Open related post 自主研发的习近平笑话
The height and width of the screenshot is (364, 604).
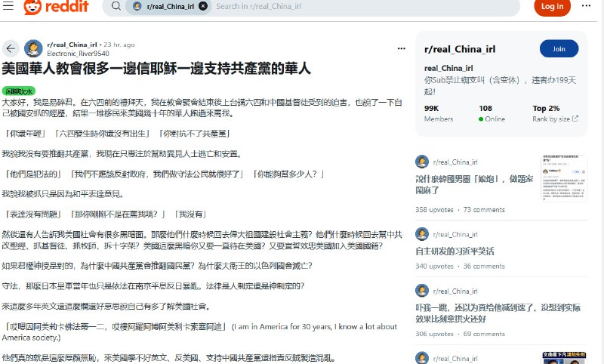[455, 251]
